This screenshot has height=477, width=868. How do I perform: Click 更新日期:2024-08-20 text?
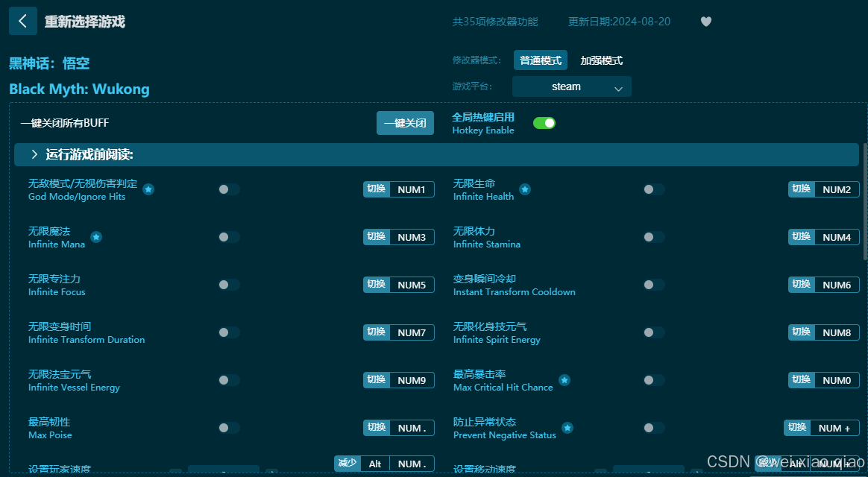(x=619, y=22)
